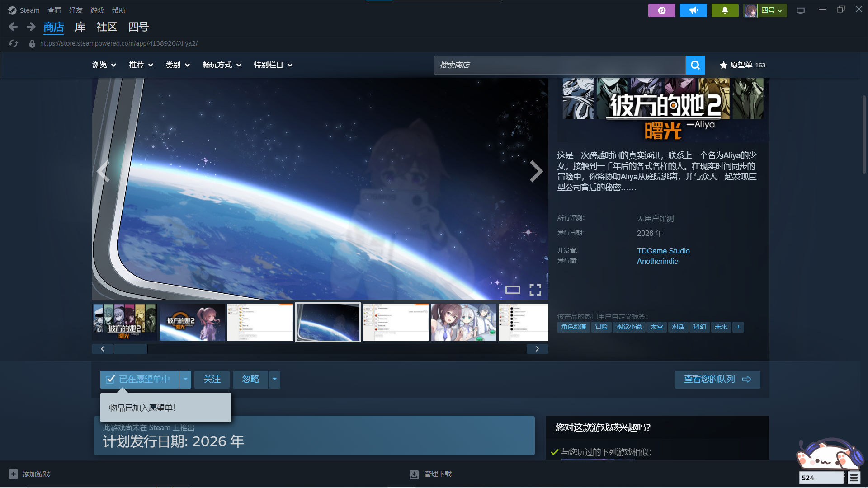
Task: Go forward with the navigation arrow
Action: (x=31, y=27)
